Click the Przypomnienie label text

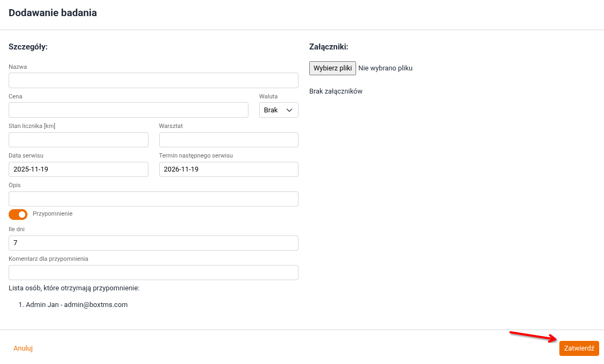click(x=53, y=213)
